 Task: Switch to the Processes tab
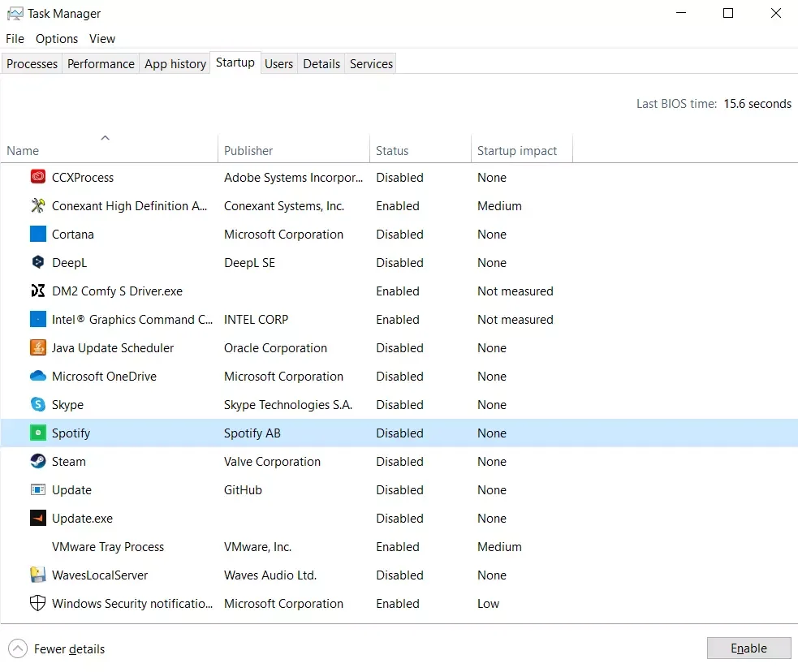pyautogui.click(x=32, y=63)
